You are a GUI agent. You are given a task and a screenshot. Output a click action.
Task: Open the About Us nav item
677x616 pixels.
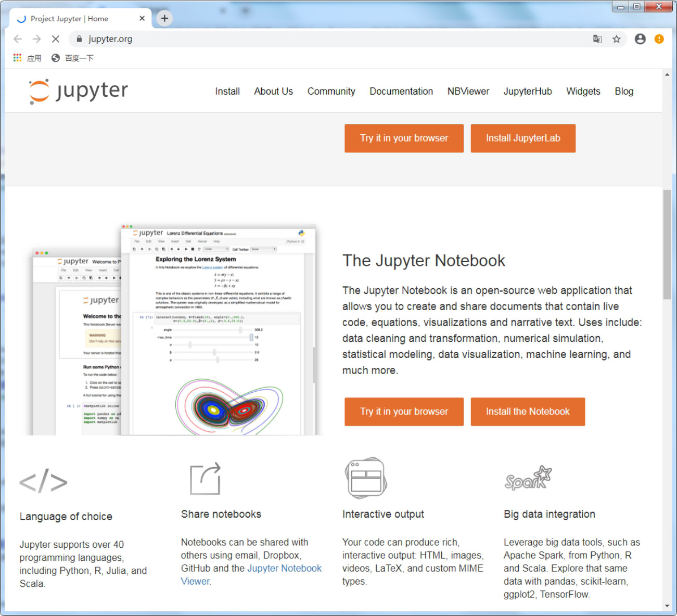(x=274, y=91)
